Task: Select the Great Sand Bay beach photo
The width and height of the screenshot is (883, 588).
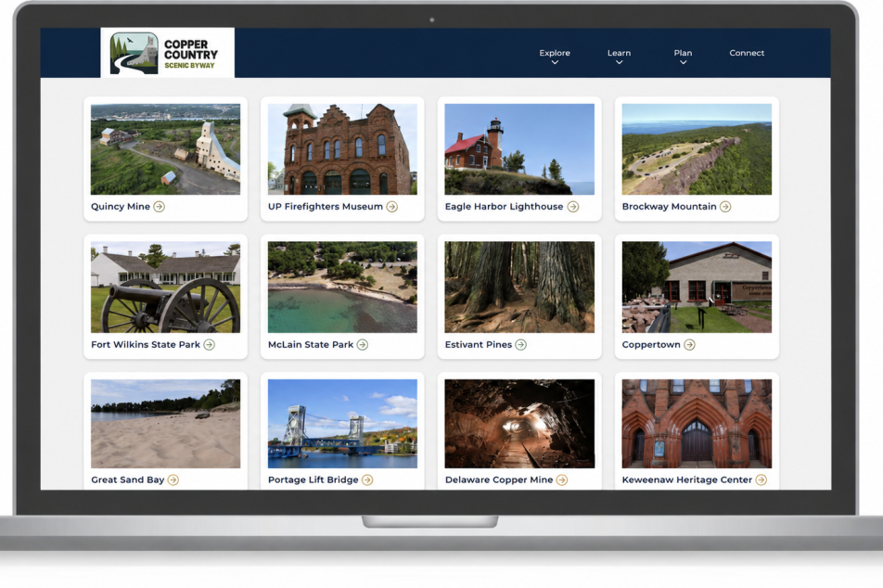Action: (x=165, y=424)
